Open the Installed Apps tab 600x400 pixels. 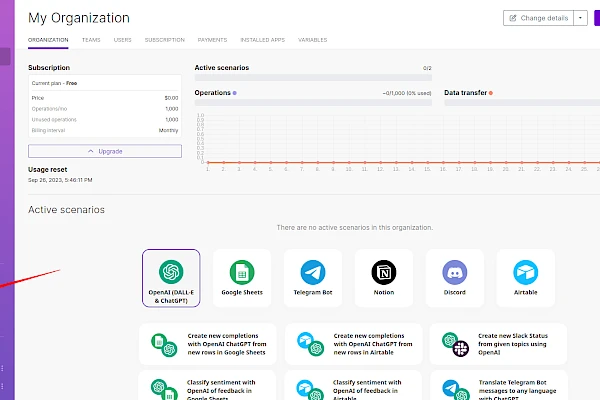coord(262,40)
